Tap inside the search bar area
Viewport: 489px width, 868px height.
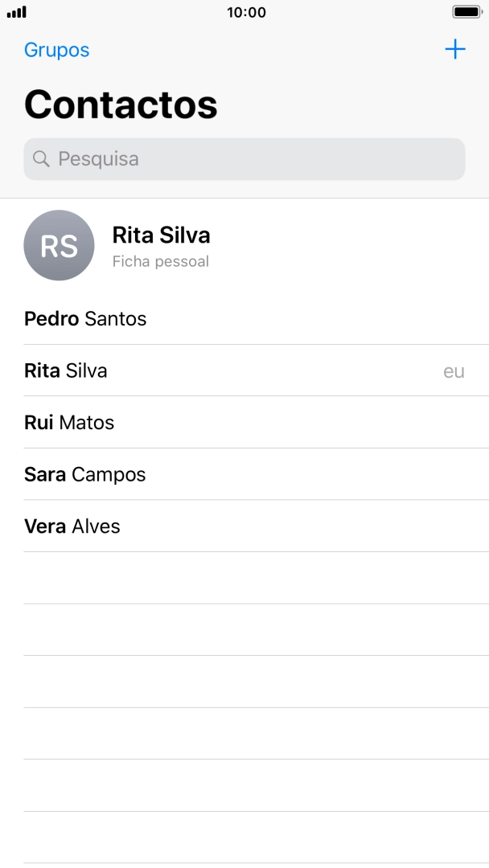click(244, 159)
